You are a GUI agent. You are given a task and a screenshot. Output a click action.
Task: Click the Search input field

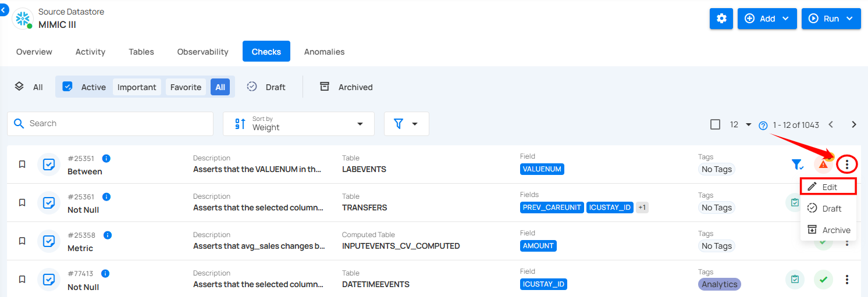(x=111, y=124)
